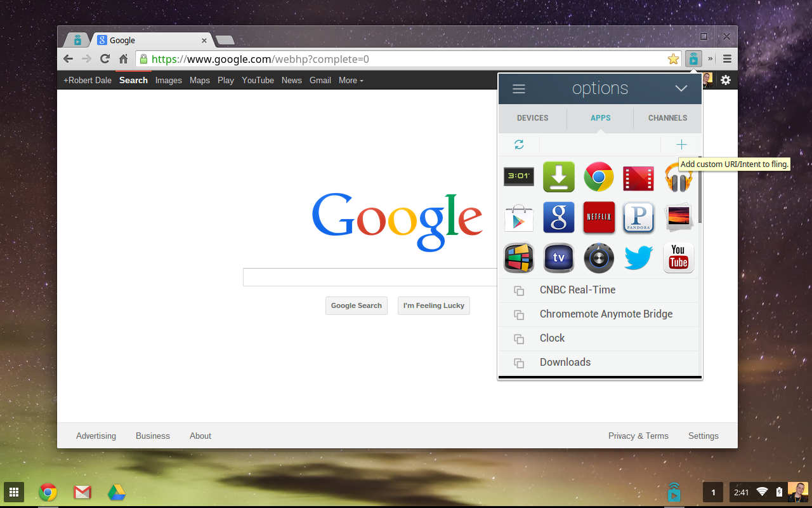The height and width of the screenshot is (508, 812).
Task: Focus the Google search text box
Action: coord(370,277)
